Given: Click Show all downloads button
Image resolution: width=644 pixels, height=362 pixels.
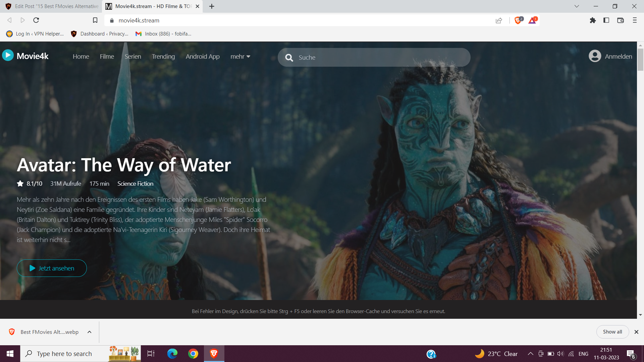Looking at the screenshot, I should pos(612,332).
